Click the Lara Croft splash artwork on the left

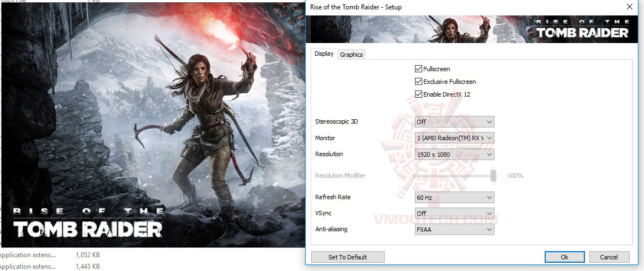click(153, 125)
